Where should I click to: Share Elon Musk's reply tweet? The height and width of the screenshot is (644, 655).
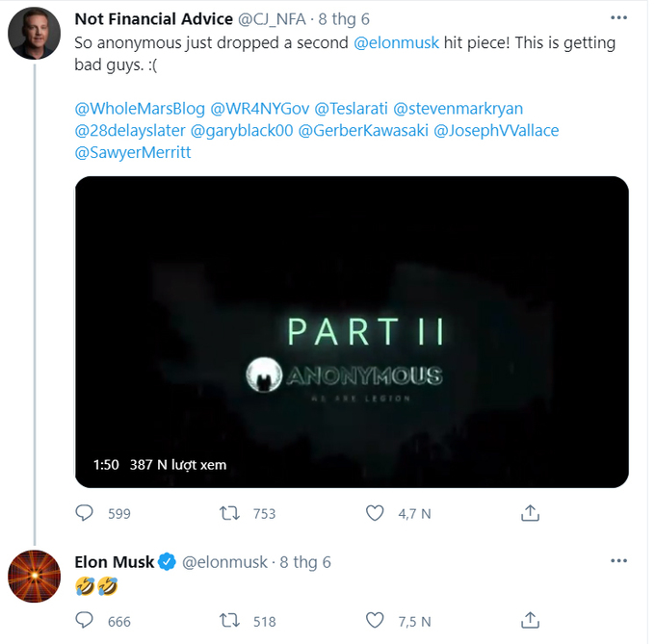[x=529, y=621]
